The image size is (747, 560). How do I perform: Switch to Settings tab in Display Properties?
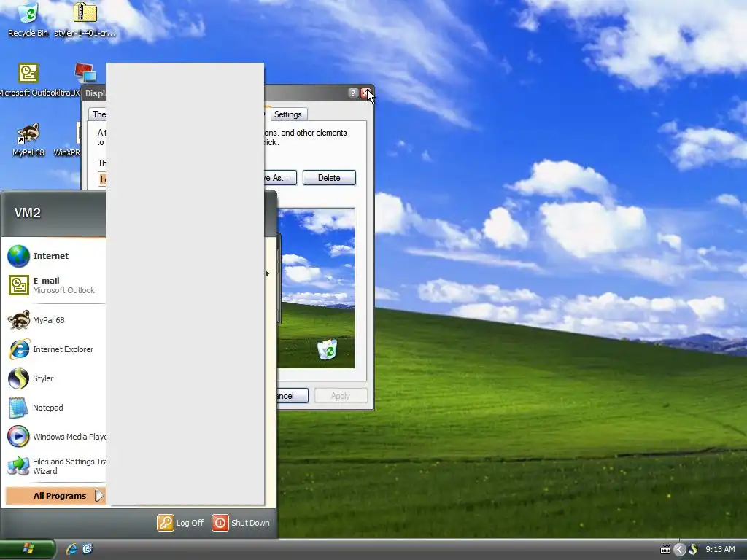pos(287,114)
